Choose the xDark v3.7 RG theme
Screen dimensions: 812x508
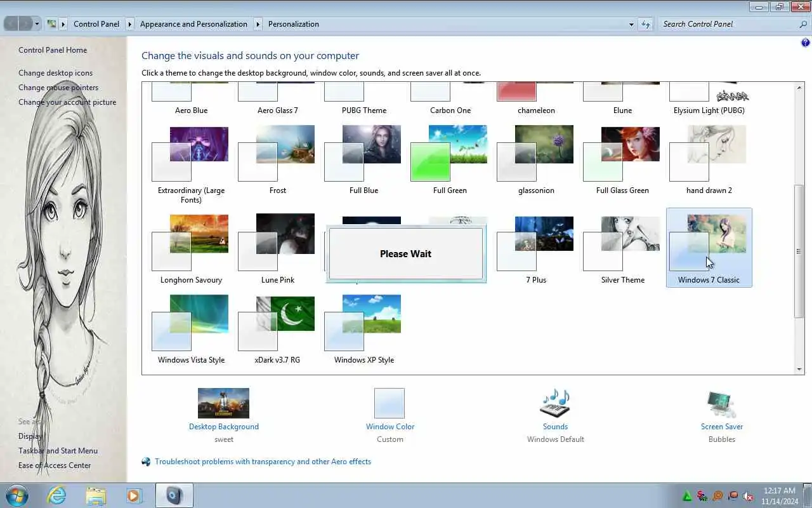coord(277,330)
